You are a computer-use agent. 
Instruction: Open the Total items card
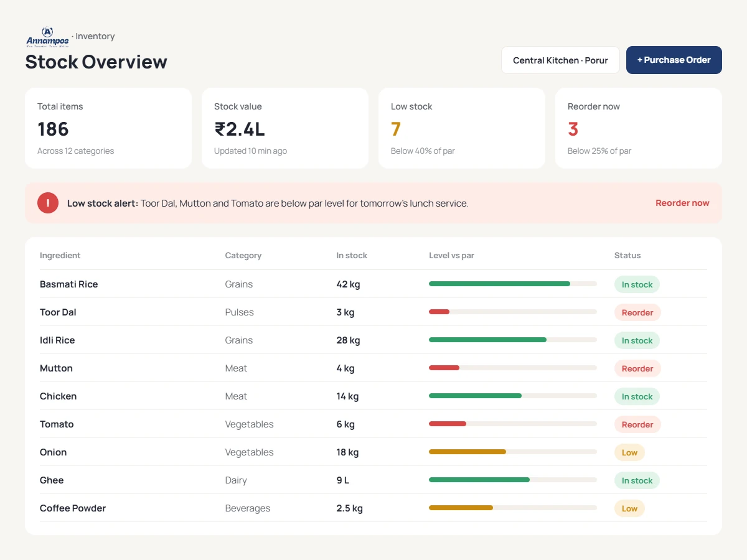pyautogui.click(x=108, y=128)
